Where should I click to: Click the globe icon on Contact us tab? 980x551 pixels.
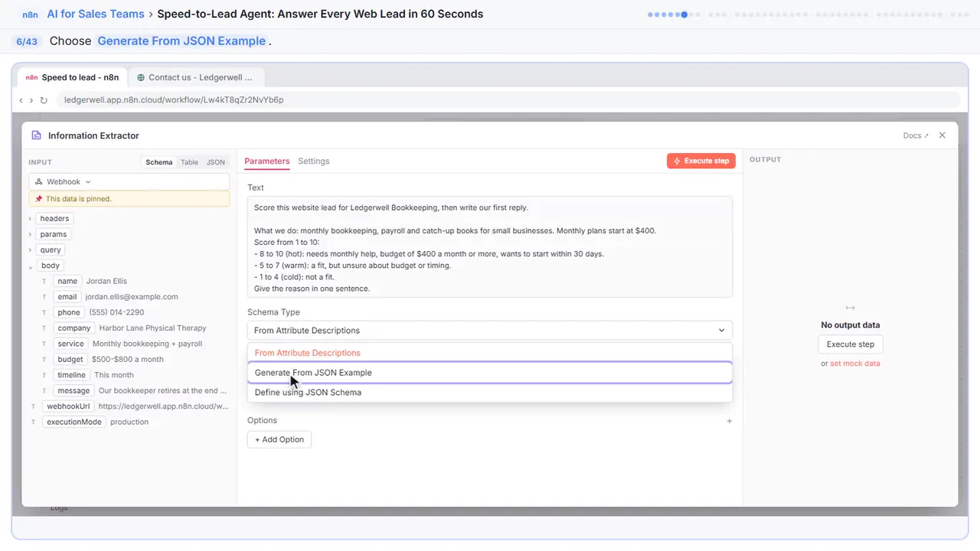141,77
